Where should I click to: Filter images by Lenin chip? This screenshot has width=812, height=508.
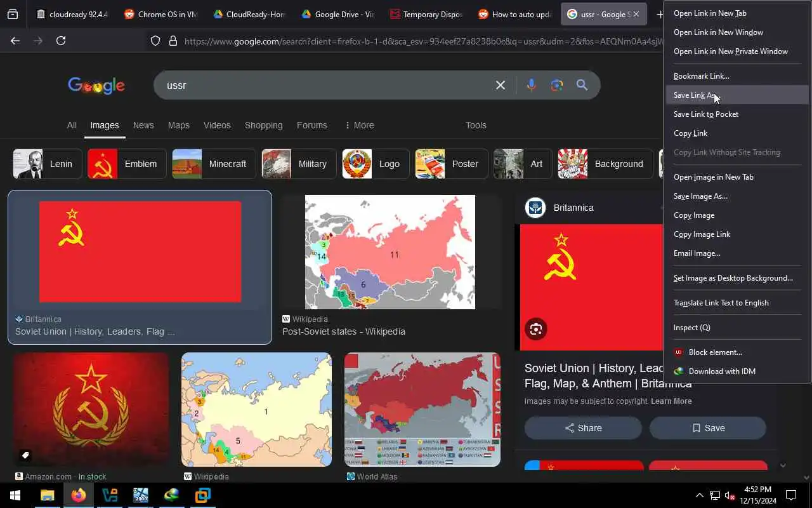48,164
